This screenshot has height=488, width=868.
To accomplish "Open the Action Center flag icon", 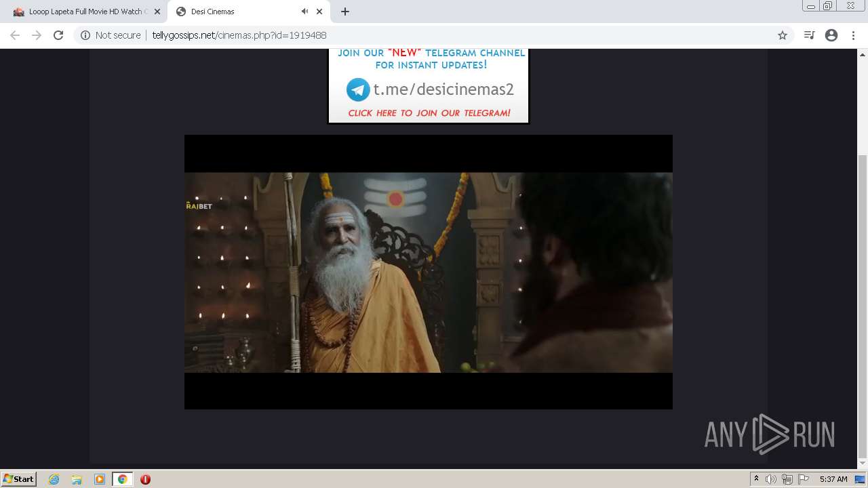I will 804,479.
